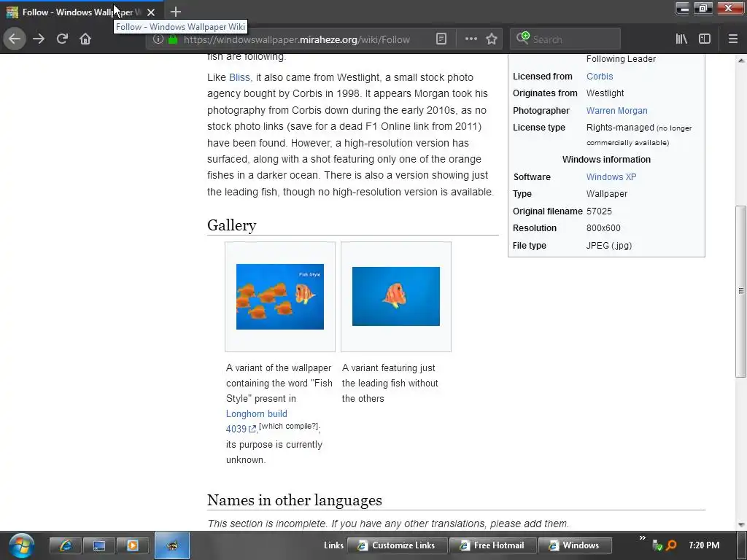
Task: Click the Rights-managed license type value
Action: pyautogui.click(x=620, y=128)
